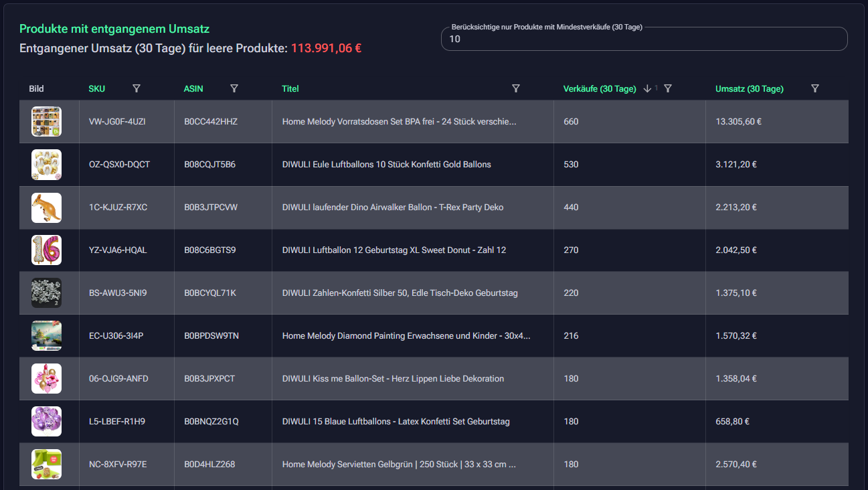868x490 pixels.
Task: Open the ASIN column filter icon
Action: (234, 88)
